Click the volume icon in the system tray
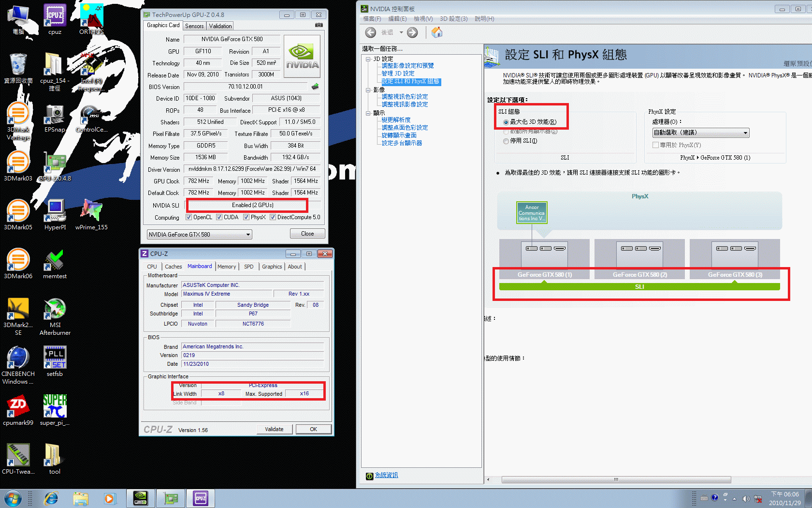The image size is (812, 508). point(746,499)
